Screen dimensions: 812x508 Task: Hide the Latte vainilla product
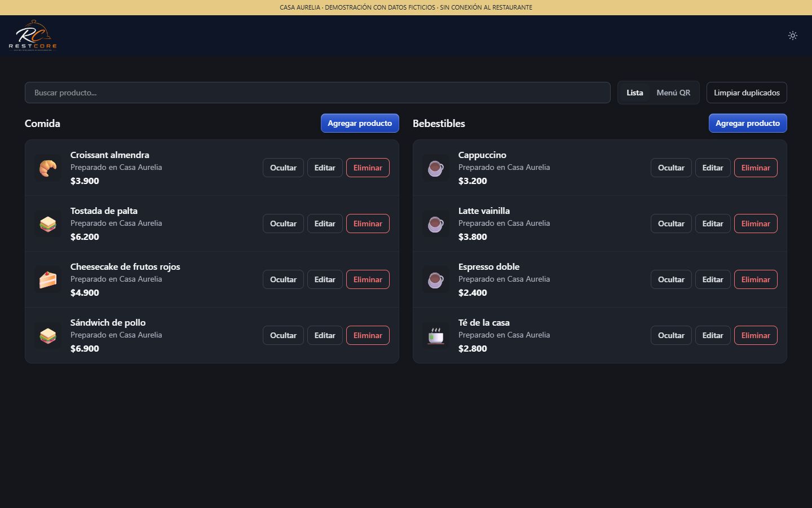[x=671, y=224]
